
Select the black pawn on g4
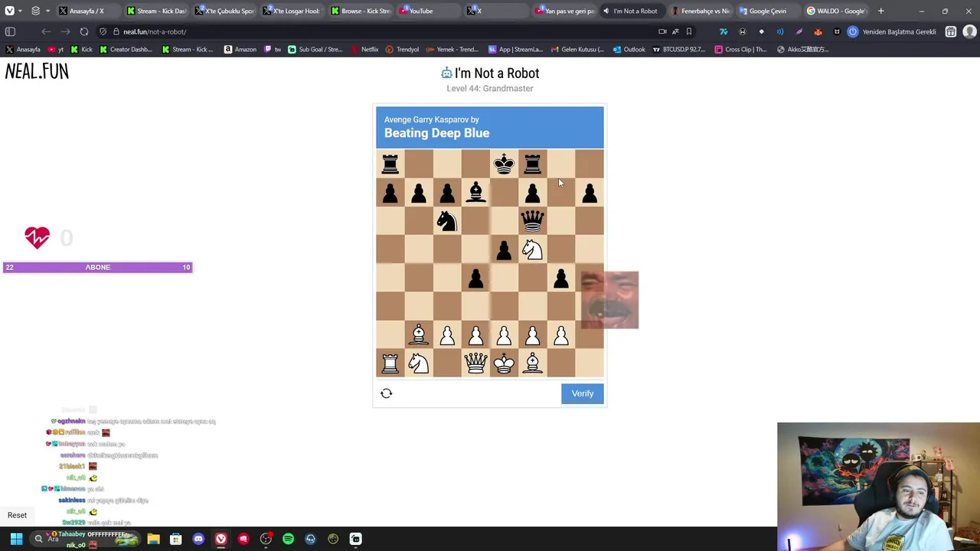[x=561, y=277]
